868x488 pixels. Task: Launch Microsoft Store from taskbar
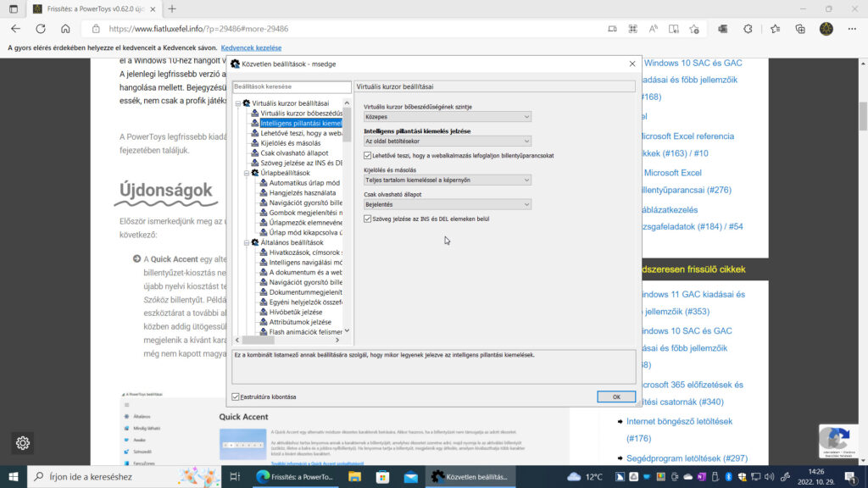[382, 477]
